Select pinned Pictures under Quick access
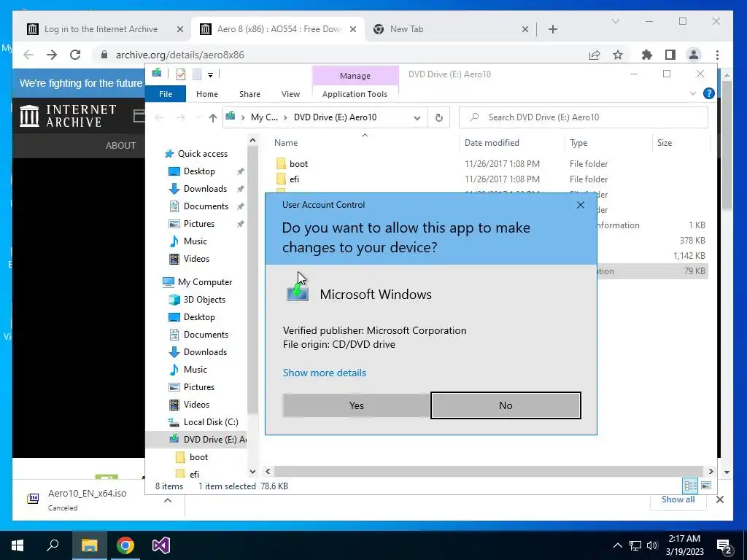Viewport: 747px width, 560px height. pyautogui.click(x=198, y=224)
